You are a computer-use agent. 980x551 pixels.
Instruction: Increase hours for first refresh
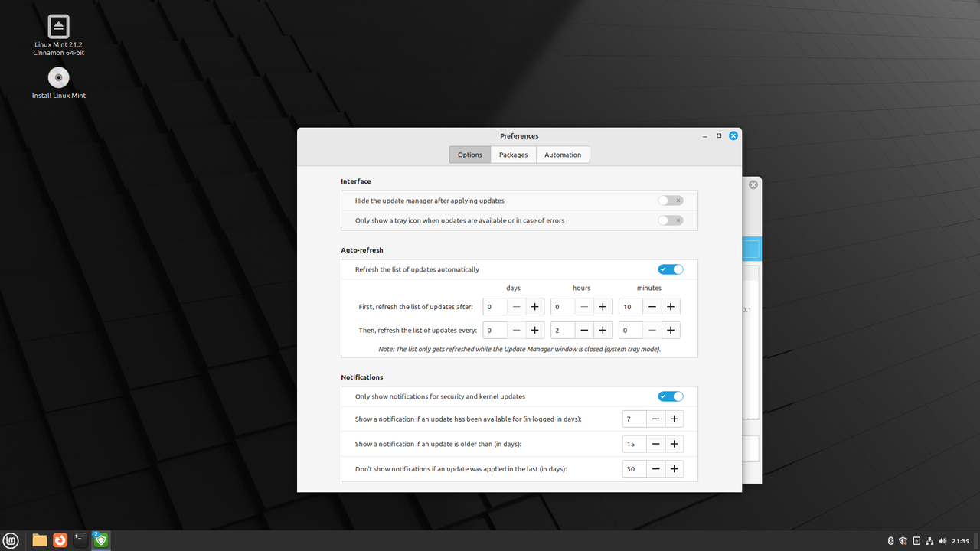pyautogui.click(x=603, y=307)
